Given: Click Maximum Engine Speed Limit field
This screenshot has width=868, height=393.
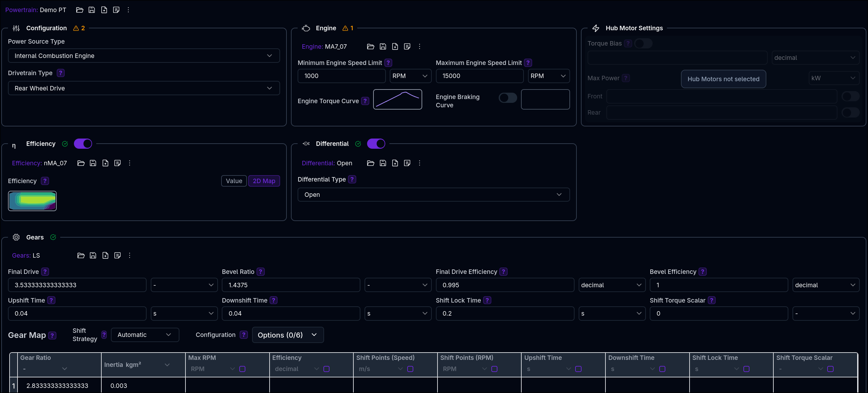Looking at the screenshot, I should pyautogui.click(x=480, y=76).
